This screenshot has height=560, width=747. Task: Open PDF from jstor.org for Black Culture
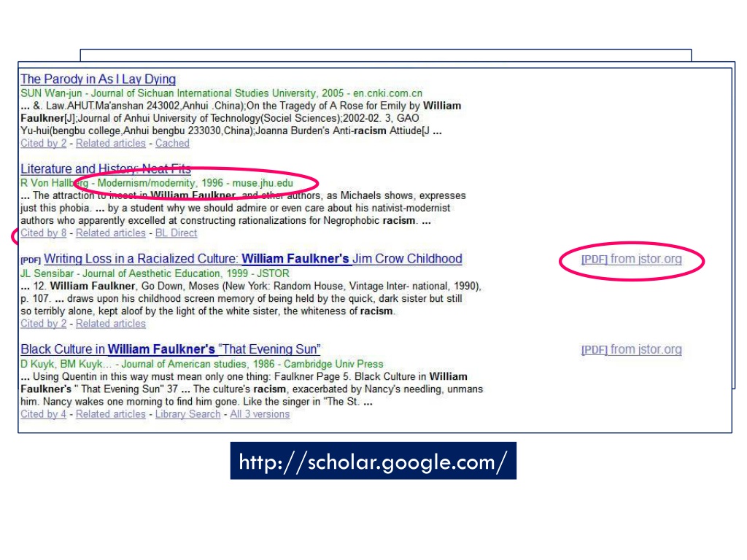631,349
